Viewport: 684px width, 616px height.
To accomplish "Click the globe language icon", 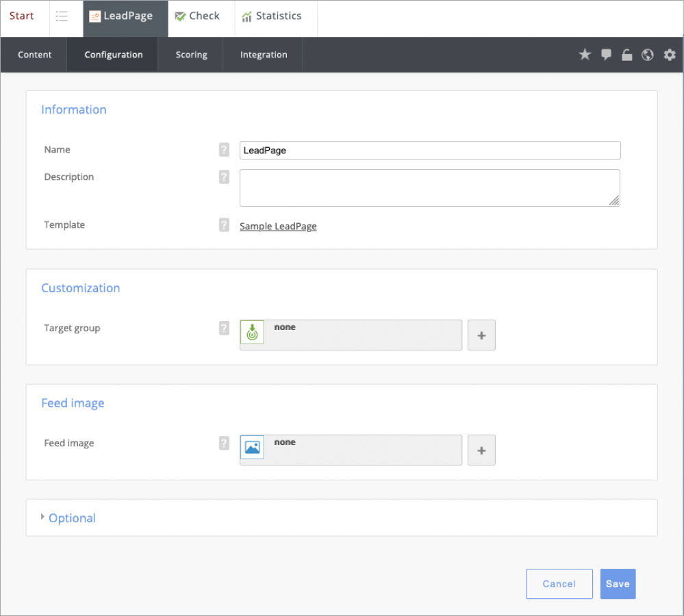I will 647,55.
